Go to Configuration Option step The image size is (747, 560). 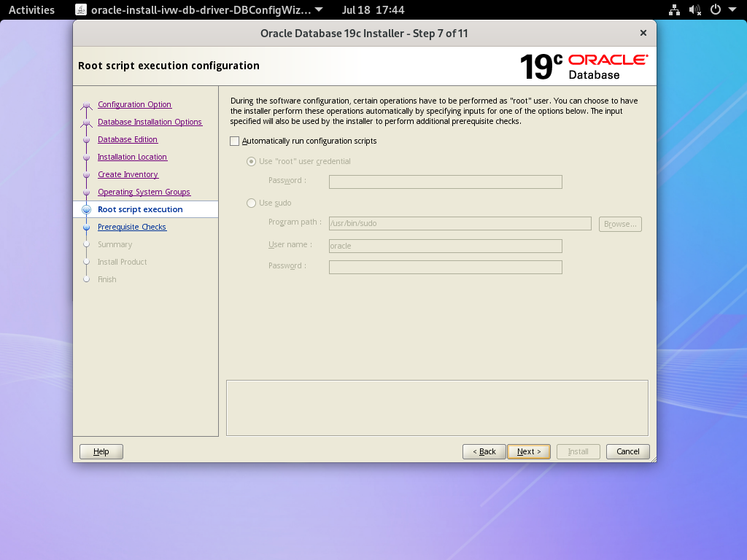(134, 104)
